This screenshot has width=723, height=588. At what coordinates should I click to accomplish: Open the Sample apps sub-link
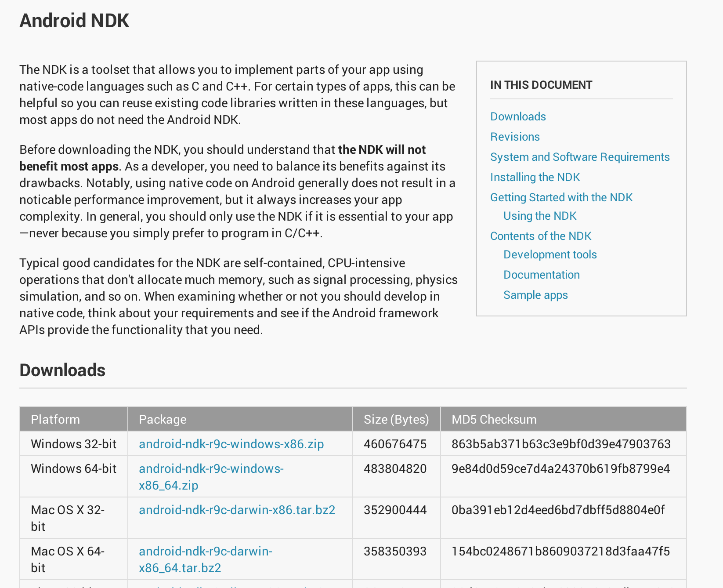535,295
